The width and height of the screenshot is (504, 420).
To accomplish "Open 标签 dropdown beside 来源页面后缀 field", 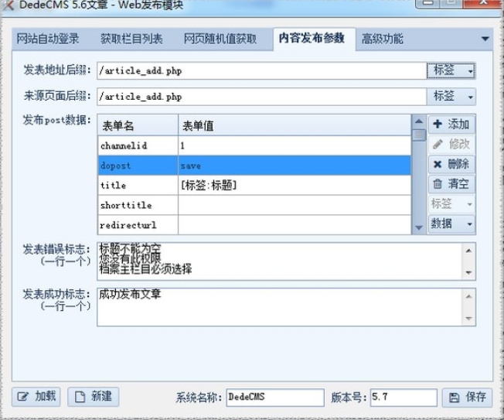I will (451, 97).
